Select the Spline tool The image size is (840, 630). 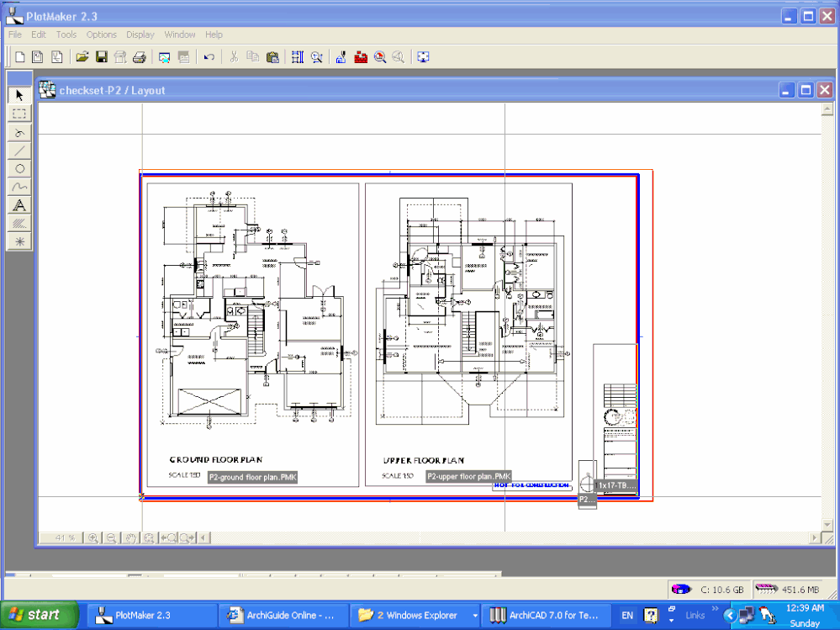point(18,188)
